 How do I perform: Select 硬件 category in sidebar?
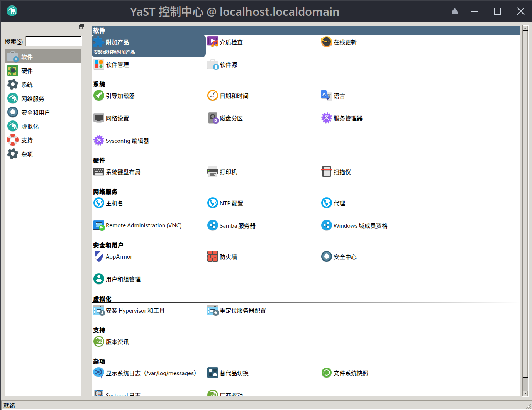(43, 70)
